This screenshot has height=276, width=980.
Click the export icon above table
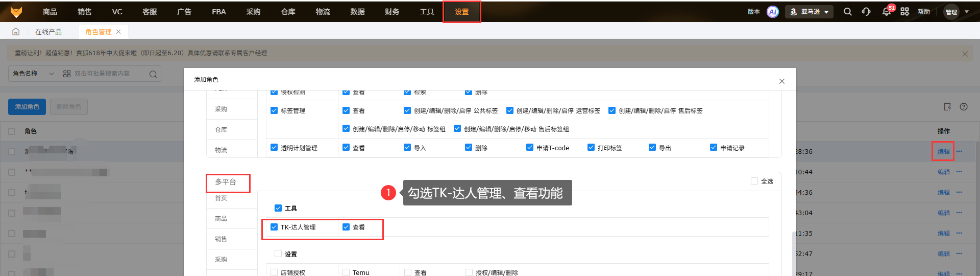coord(947,107)
